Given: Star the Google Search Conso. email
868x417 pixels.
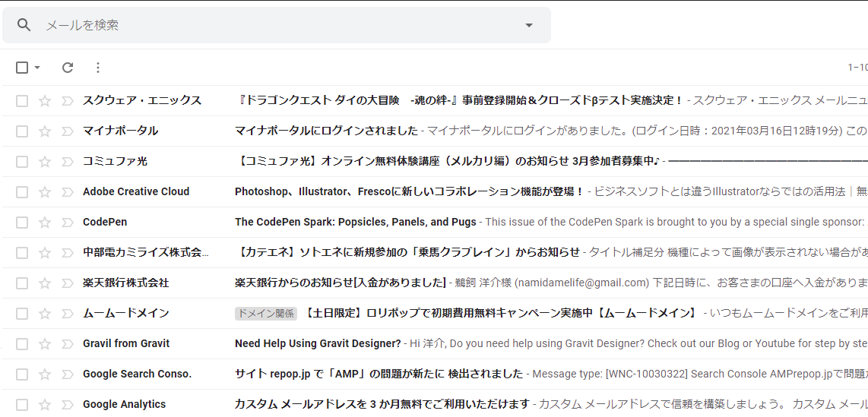Looking at the screenshot, I should click(x=45, y=374).
